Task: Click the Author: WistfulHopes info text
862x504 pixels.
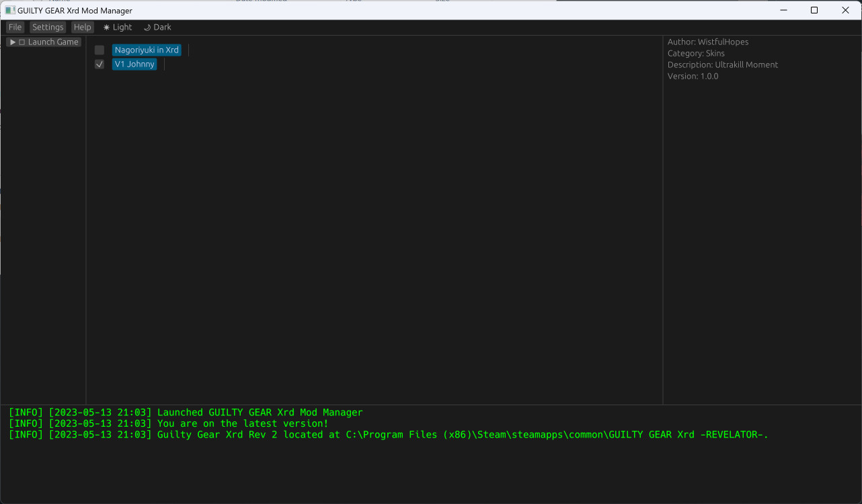Action: click(x=707, y=42)
